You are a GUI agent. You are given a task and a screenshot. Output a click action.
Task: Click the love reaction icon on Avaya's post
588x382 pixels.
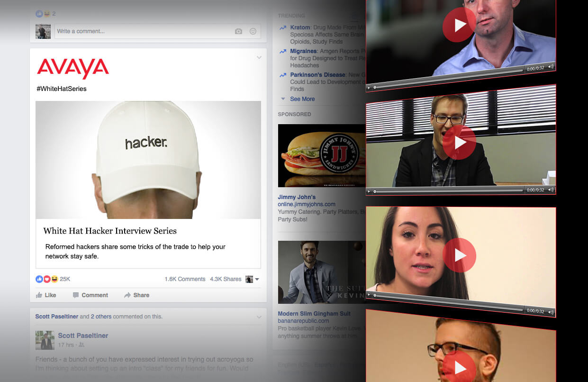46,279
